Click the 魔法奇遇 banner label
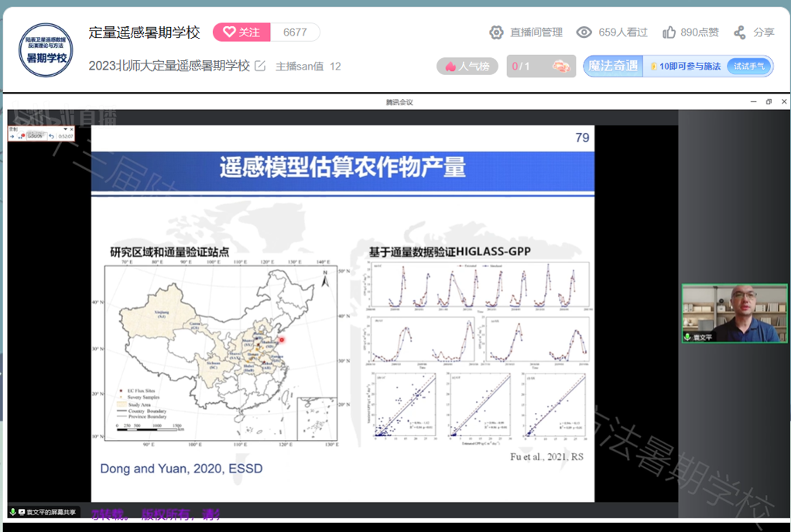Viewport: 791px width, 532px height. tap(613, 66)
